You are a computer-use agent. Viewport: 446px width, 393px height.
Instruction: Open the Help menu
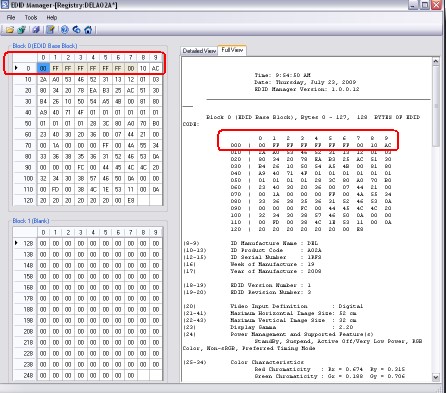pos(52,17)
